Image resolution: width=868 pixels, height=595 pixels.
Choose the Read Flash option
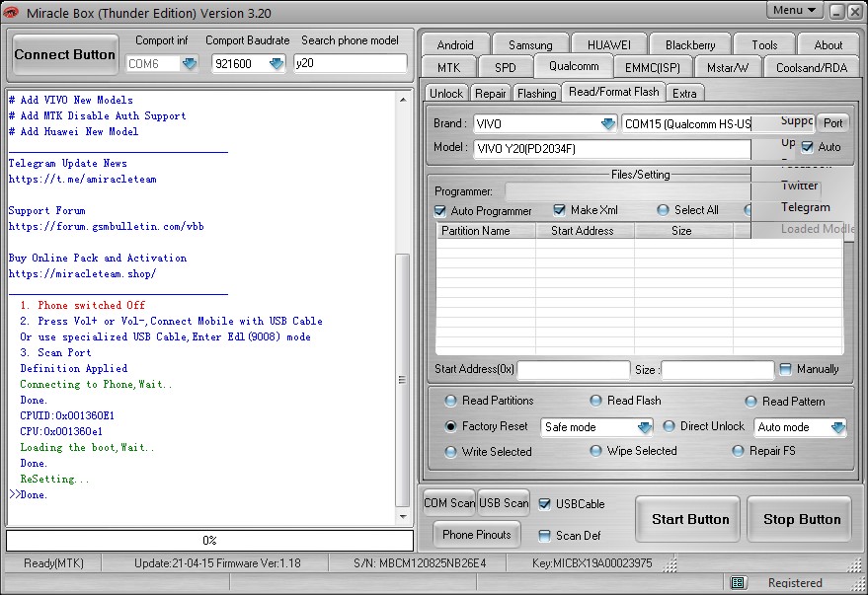point(595,401)
